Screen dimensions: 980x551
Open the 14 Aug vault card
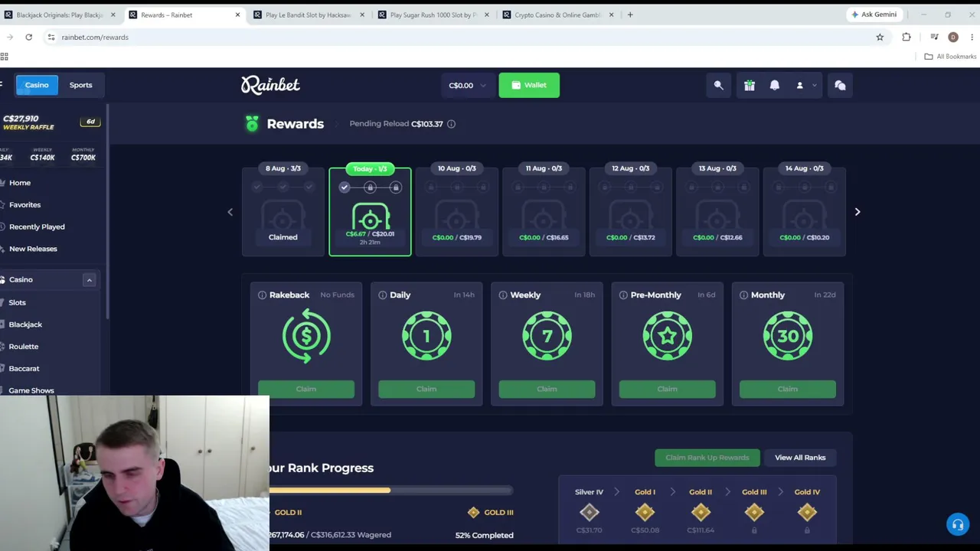click(x=805, y=211)
